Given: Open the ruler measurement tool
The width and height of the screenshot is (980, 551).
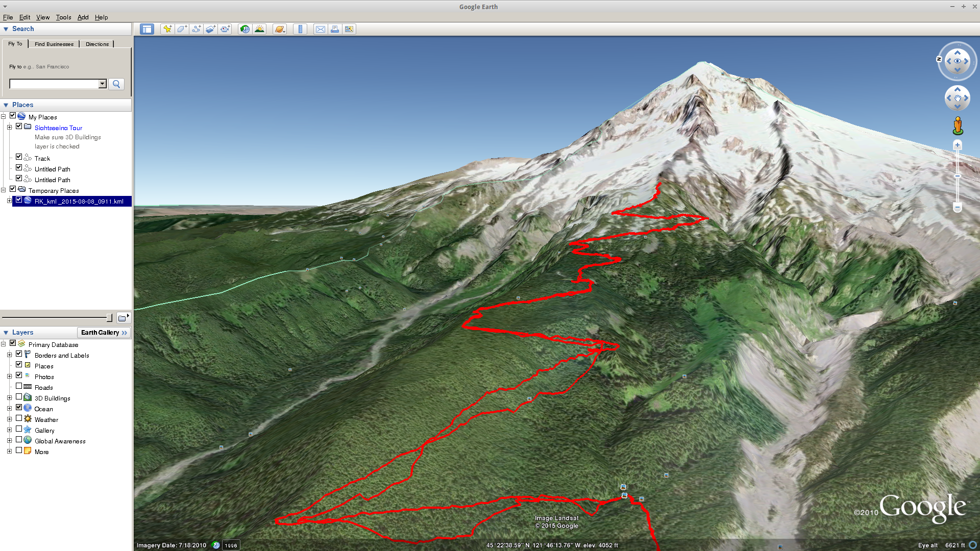Looking at the screenshot, I should (300, 29).
